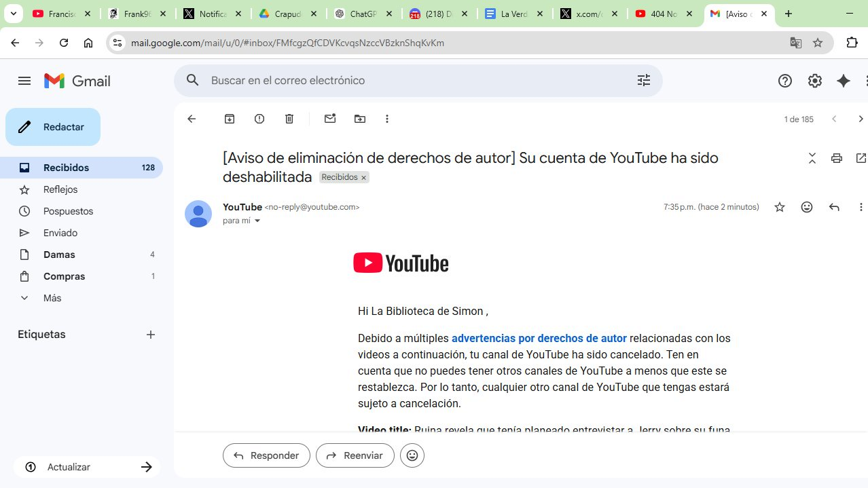Click Responder button
The image size is (868, 488).
[x=266, y=455]
